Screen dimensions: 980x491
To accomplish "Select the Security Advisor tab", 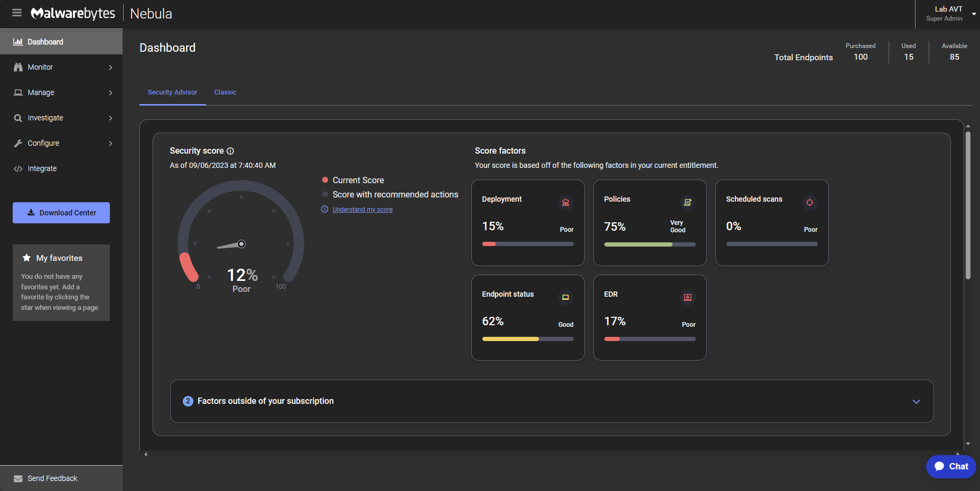I will pyautogui.click(x=172, y=92).
